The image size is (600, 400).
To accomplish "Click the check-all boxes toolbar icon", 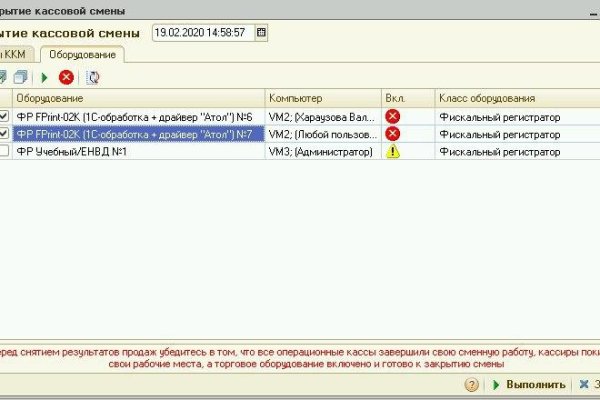I will tap(3, 77).
